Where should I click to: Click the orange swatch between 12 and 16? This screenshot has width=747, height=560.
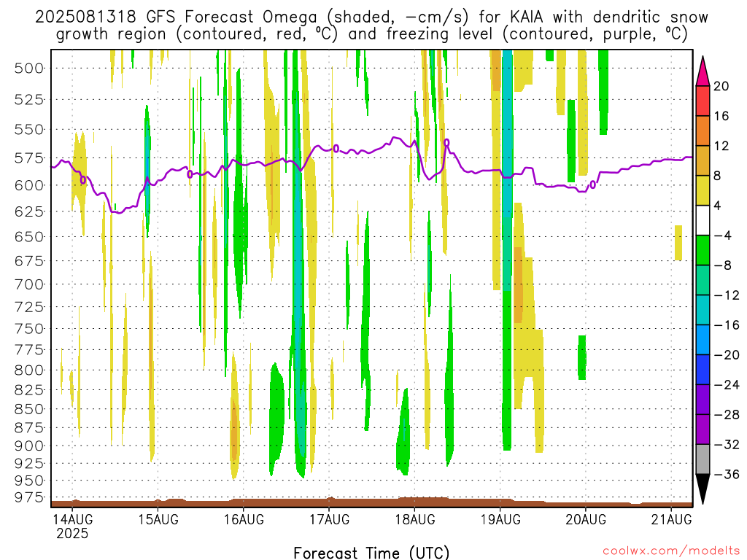click(x=703, y=131)
